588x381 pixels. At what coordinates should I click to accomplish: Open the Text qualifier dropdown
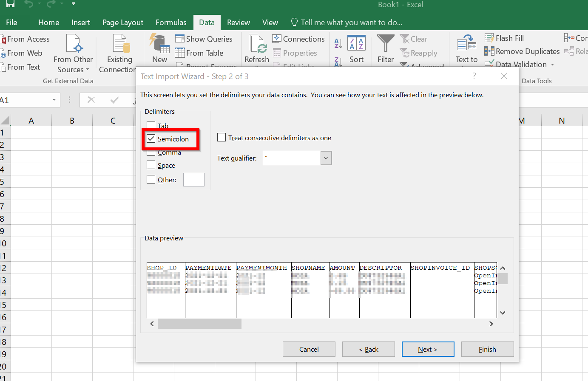[326, 158]
